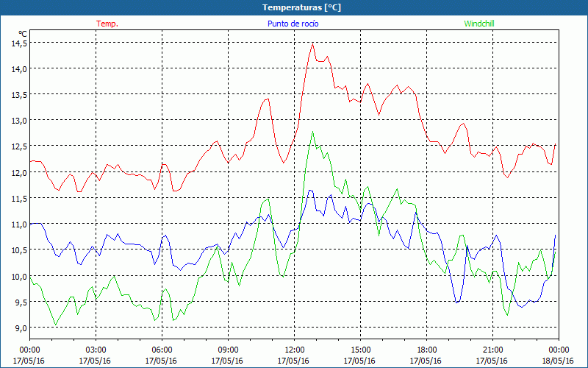Click the 11,0 y-axis value

click(x=20, y=224)
